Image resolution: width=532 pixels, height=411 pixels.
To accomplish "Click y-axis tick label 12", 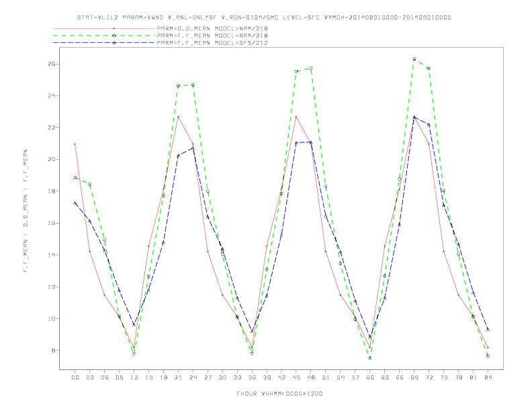I will click(x=51, y=287).
